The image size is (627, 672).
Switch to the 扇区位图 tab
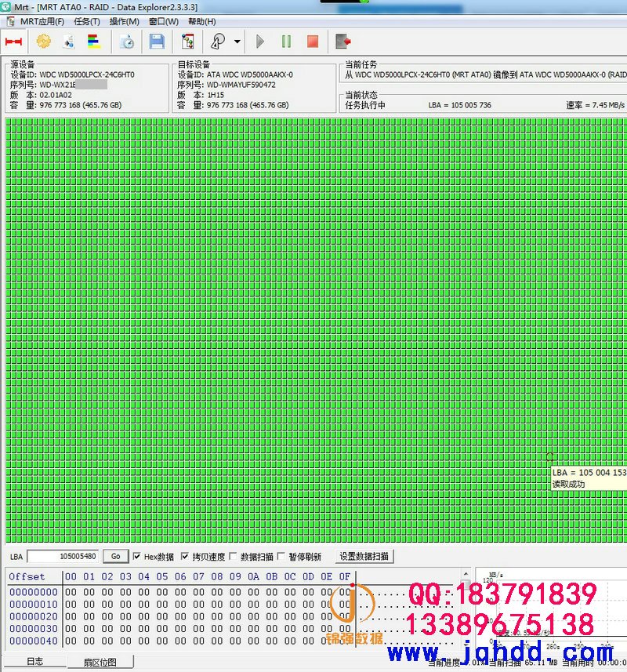click(x=100, y=662)
